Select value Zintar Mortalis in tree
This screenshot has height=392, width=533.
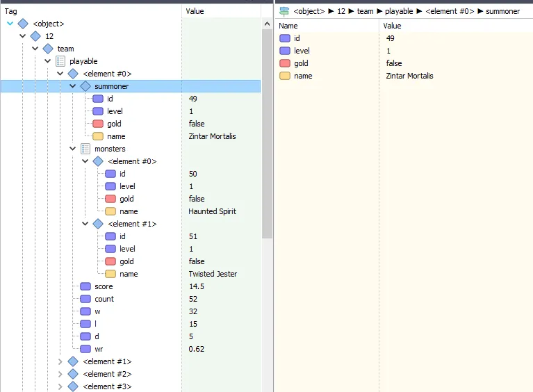pos(212,136)
